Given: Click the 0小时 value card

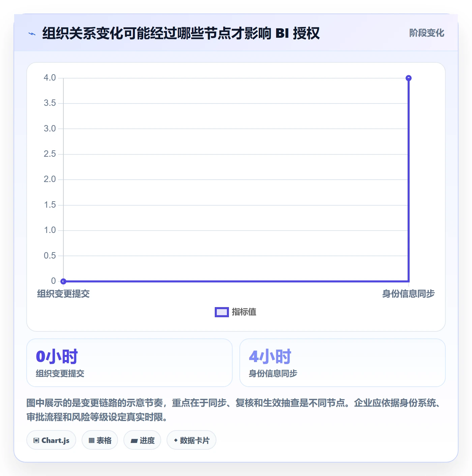Looking at the screenshot, I should (x=129, y=363).
